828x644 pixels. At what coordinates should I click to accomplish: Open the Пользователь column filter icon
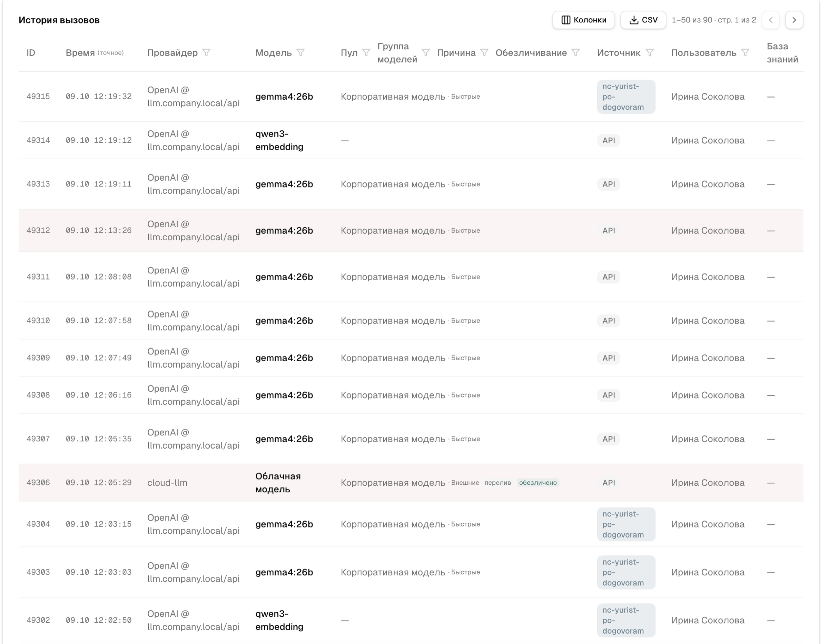click(745, 53)
